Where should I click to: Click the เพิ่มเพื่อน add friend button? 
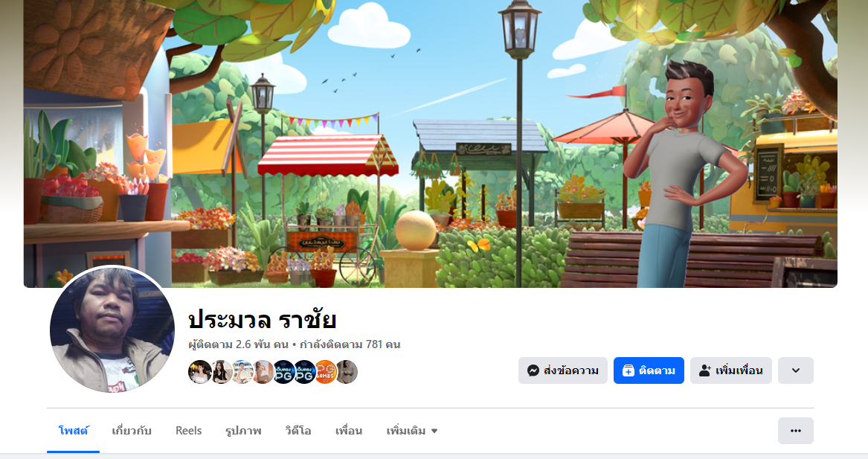730,370
